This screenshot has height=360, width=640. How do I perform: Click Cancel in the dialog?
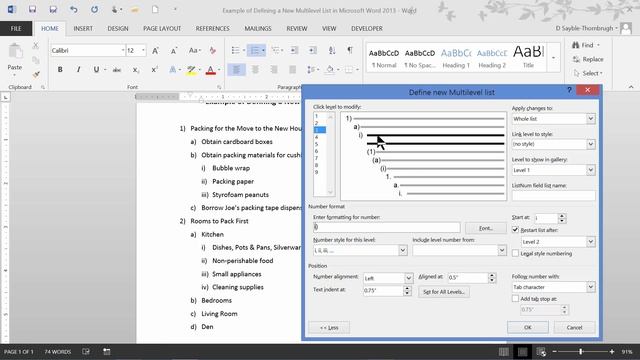coord(574,327)
